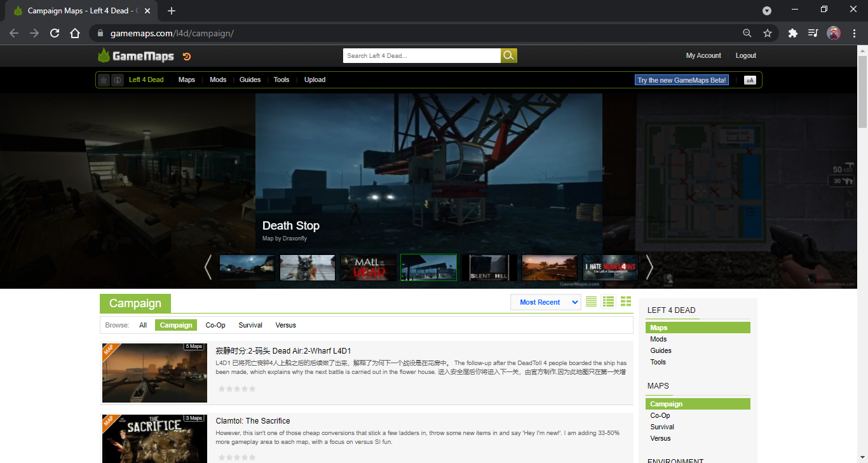Rate Clamtol: The Sacrifice using its star rating
This screenshot has width=868, height=463.
pyautogui.click(x=237, y=457)
